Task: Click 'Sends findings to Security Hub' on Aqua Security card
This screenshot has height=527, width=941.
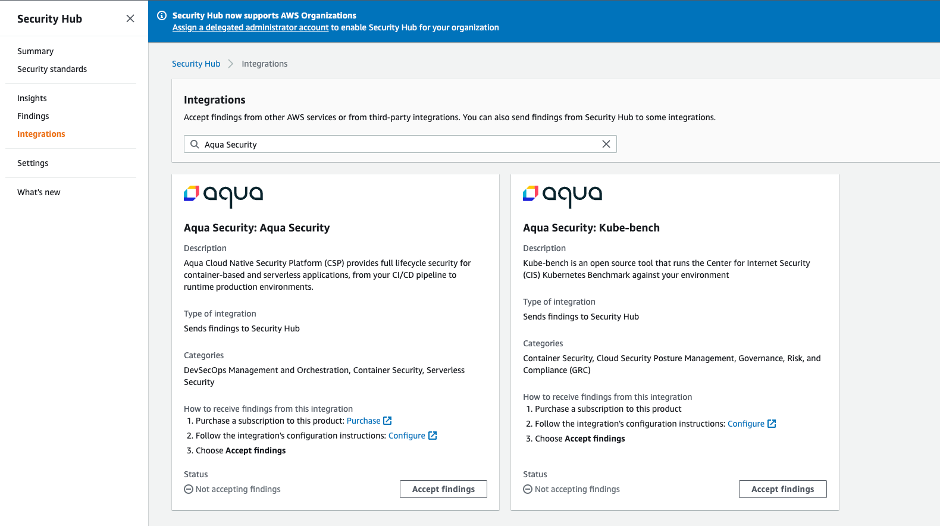Action: (x=242, y=328)
